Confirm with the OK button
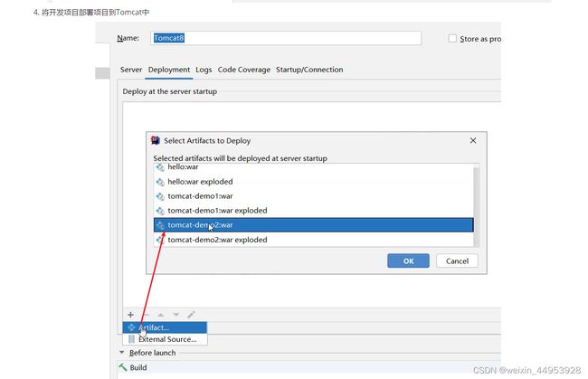 (x=408, y=261)
